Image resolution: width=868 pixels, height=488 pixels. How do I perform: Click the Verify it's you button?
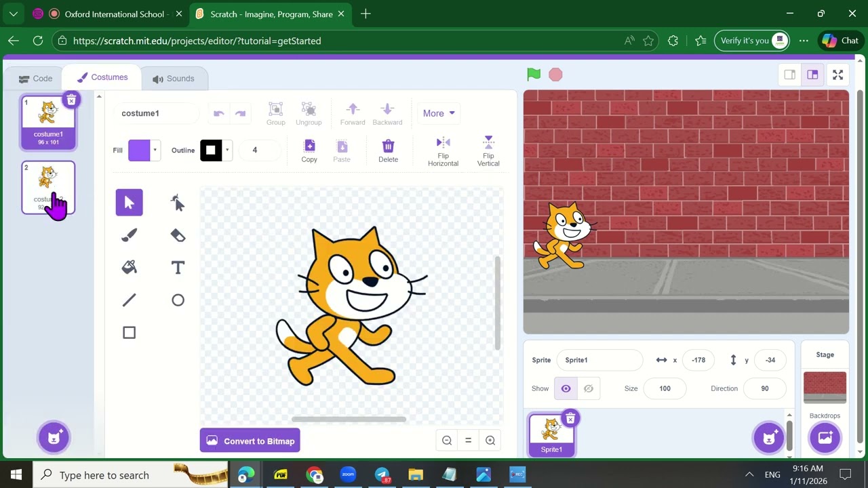(x=751, y=41)
